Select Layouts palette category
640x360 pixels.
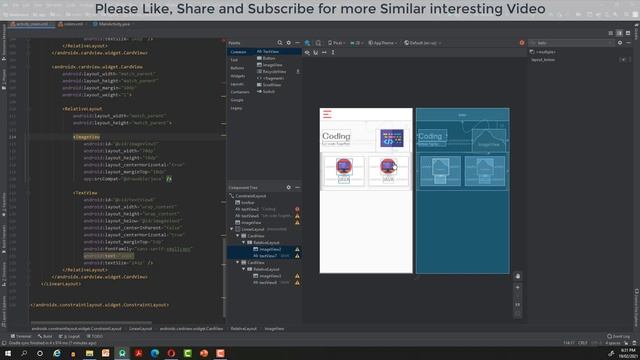pyautogui.click(x=237, y=84)
